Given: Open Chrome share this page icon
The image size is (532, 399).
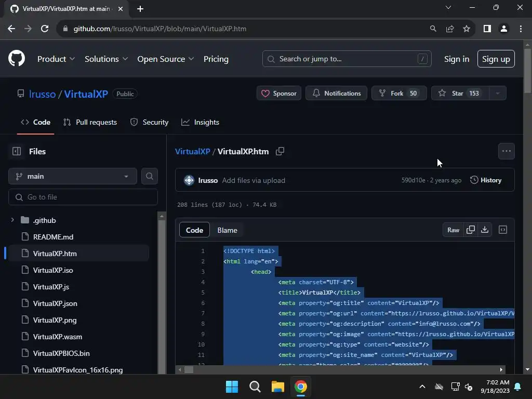Looking at the screenshot, I should tap(450, 29).
